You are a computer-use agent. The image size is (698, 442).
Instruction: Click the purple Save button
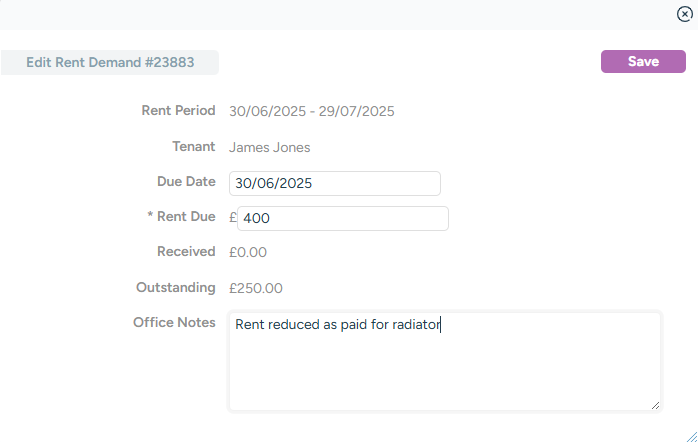click(x=643, y=62)
